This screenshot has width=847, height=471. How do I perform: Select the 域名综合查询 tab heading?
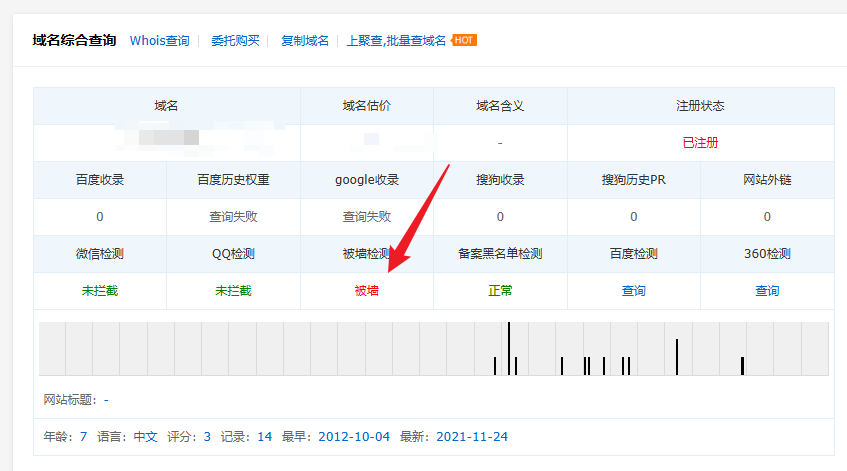74,41
